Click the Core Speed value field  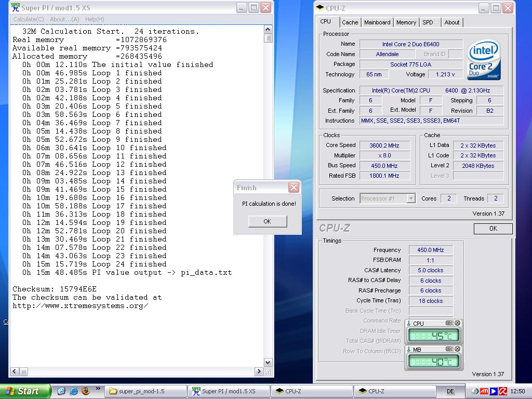pyautogui.click(x=384, y=145)
